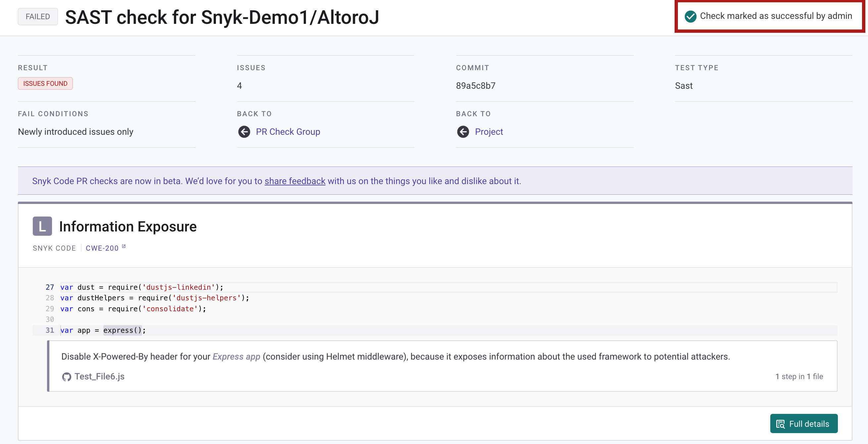This screenshot has width=868, height=444.
Task: Click the SAST check page heading
Action: (x=222, y=17)
